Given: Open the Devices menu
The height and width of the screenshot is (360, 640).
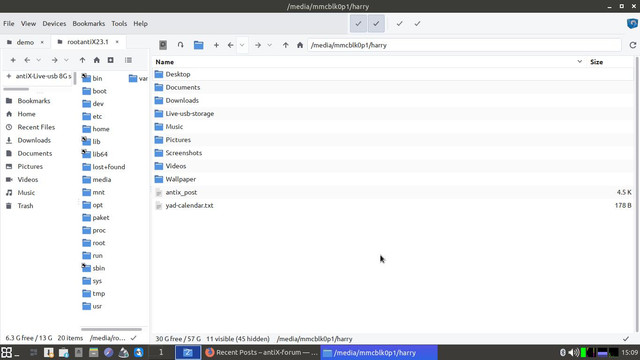Looking at the screenshot, I should (x=54, y=24).
